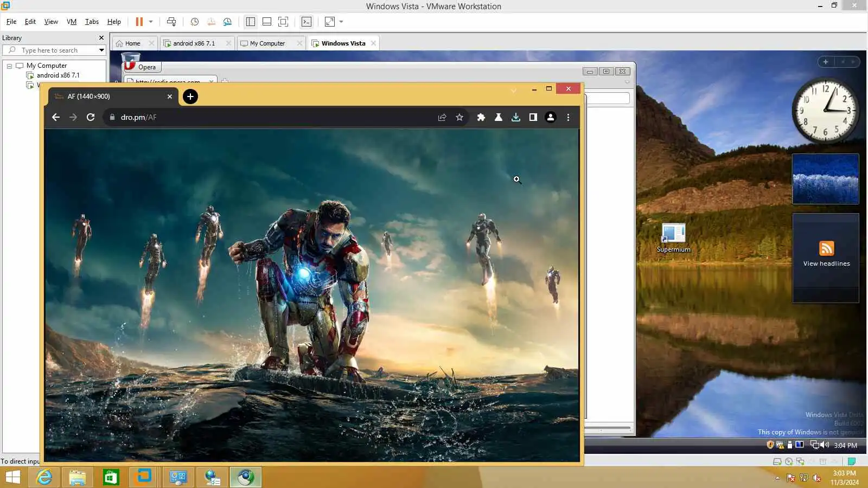
Task: Share this page from the address bar
Action: 442,117
